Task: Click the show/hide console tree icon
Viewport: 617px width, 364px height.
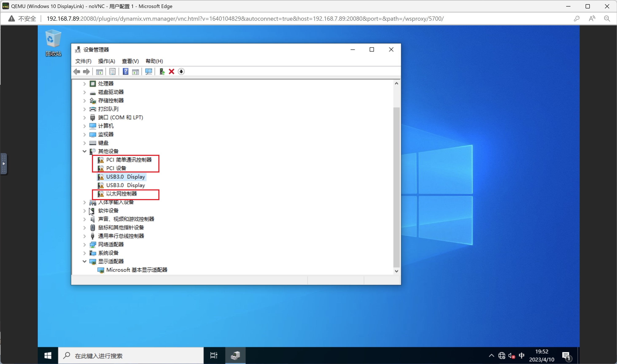Action: (x=99, y=72)
